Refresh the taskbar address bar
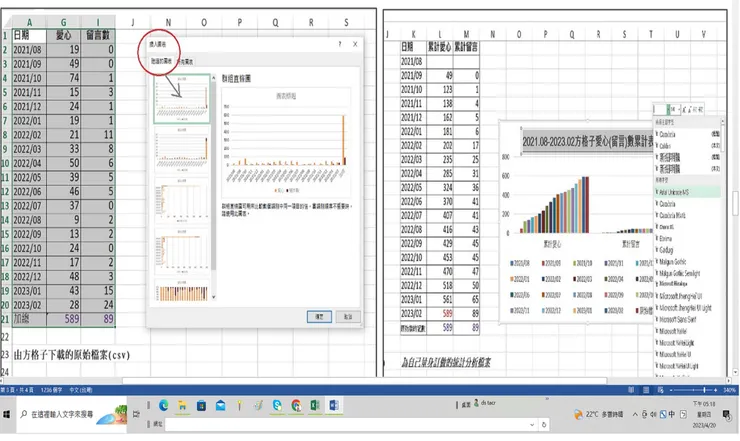The image size is (740, 441). pyautogui.click(x=544, y=424)
